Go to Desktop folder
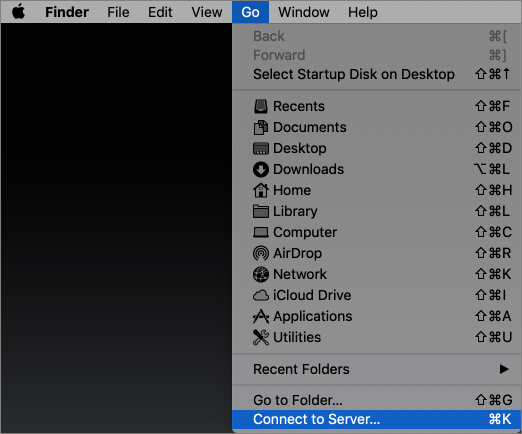 tap(377, 148)
